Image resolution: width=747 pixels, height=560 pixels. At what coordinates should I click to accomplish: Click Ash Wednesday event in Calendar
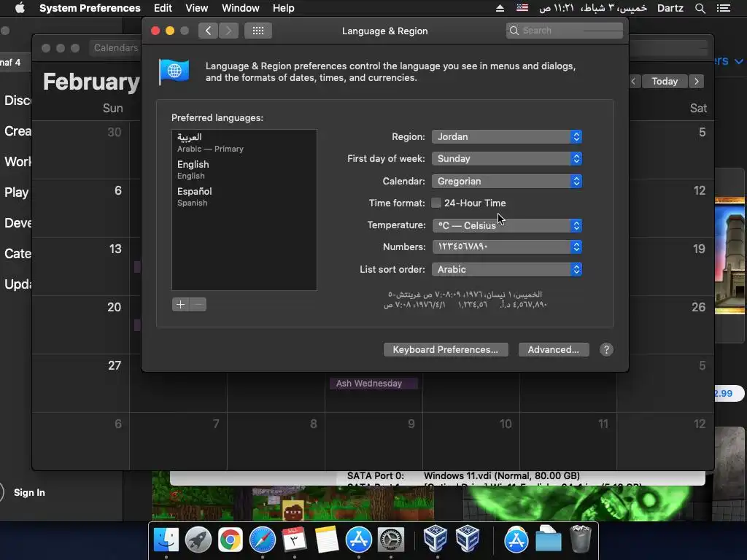pyautogui.click(x=373, y=384)
